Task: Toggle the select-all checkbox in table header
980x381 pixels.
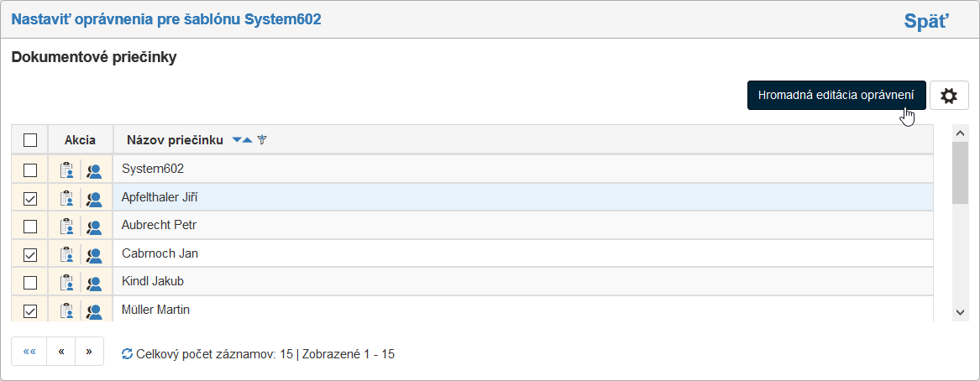Action: click(x=30, y=140)
